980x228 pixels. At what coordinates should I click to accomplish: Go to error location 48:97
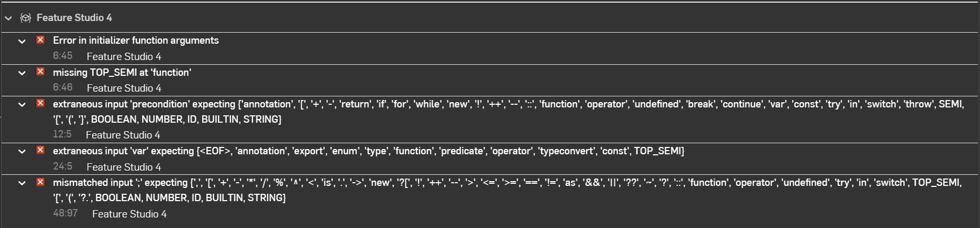point(65,213)
